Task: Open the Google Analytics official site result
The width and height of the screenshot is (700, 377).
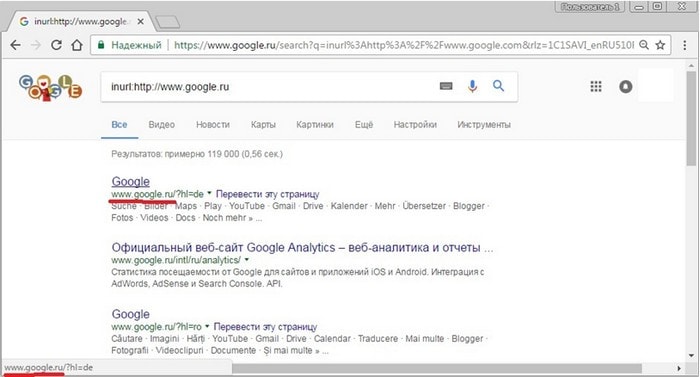Action: click(x=302, y=247)
